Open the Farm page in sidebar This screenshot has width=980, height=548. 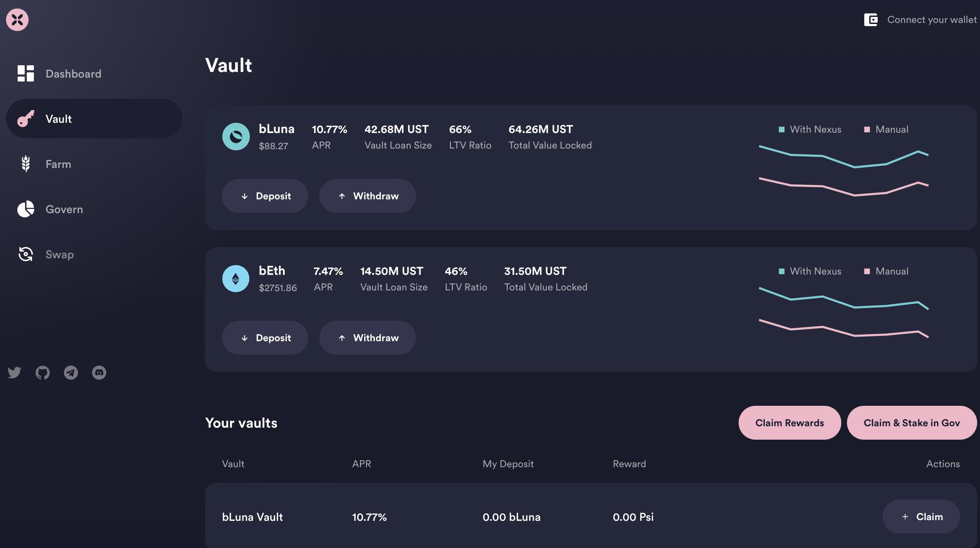point(58,164)
